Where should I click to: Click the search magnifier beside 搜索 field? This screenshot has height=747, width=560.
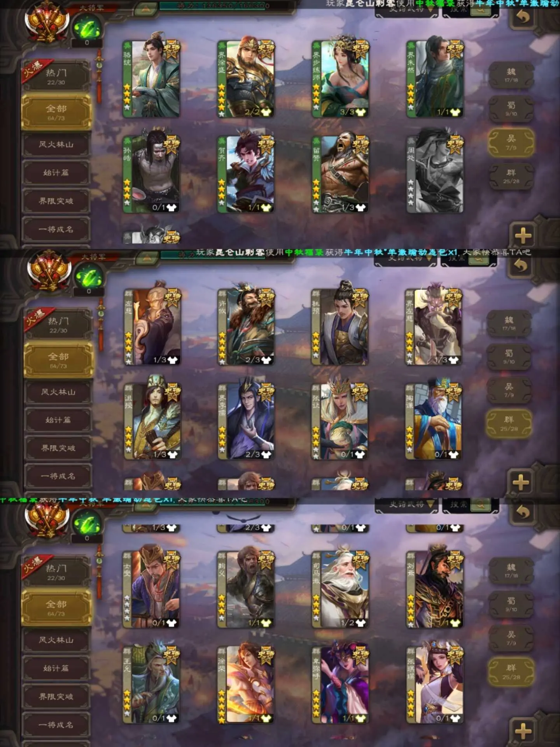coord(481,504)
